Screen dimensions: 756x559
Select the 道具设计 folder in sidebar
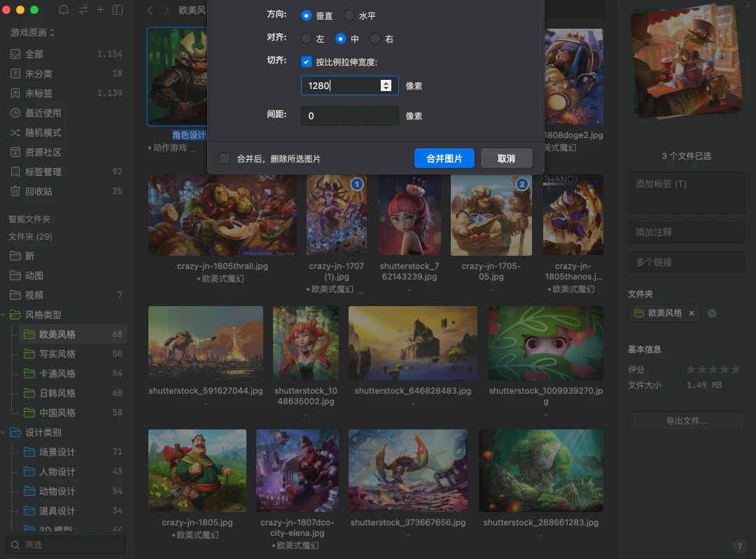pyautogui.click(x=72, y=511)
